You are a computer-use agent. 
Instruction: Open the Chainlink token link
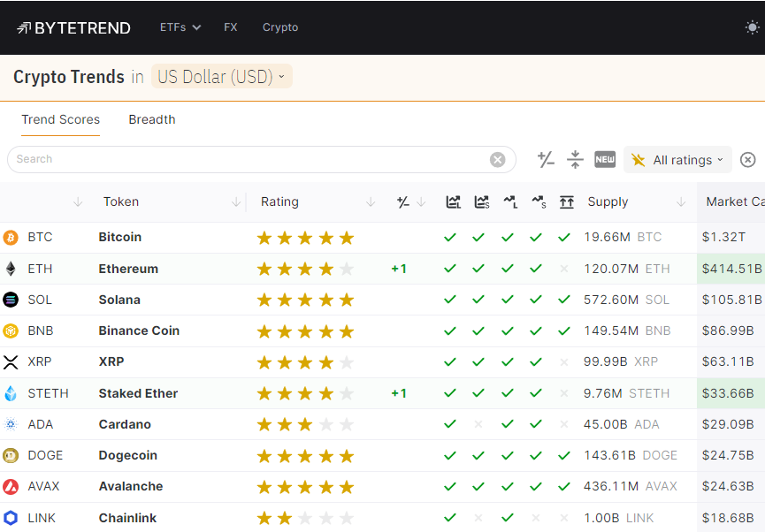click(127, 518)
